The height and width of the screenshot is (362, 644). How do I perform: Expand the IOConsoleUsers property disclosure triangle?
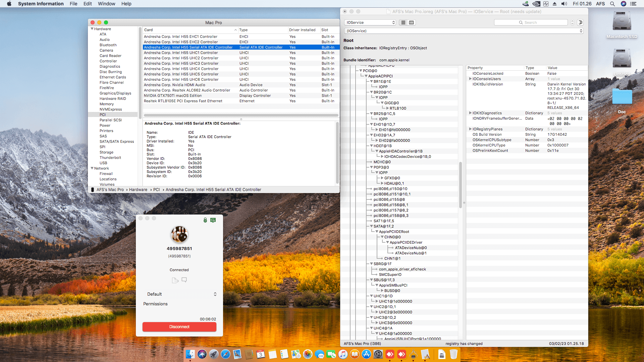point(471,79)
